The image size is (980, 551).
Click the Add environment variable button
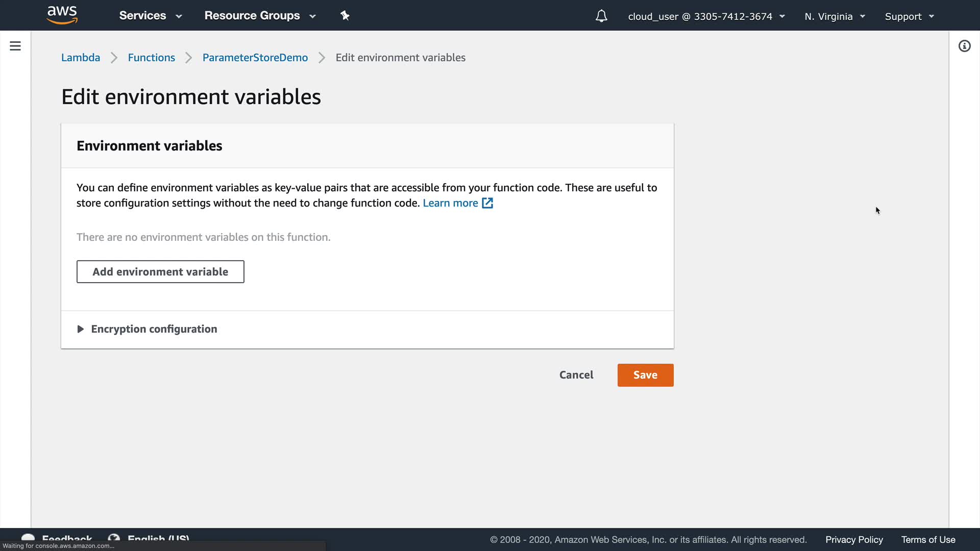click(x=160, y=272)
